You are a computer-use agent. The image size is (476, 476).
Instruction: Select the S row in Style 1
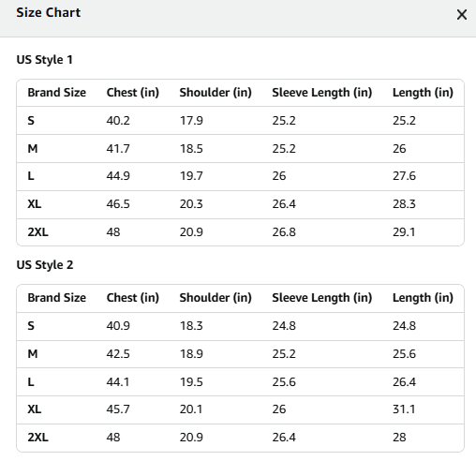pyautogui.click(x=240, y=121)
